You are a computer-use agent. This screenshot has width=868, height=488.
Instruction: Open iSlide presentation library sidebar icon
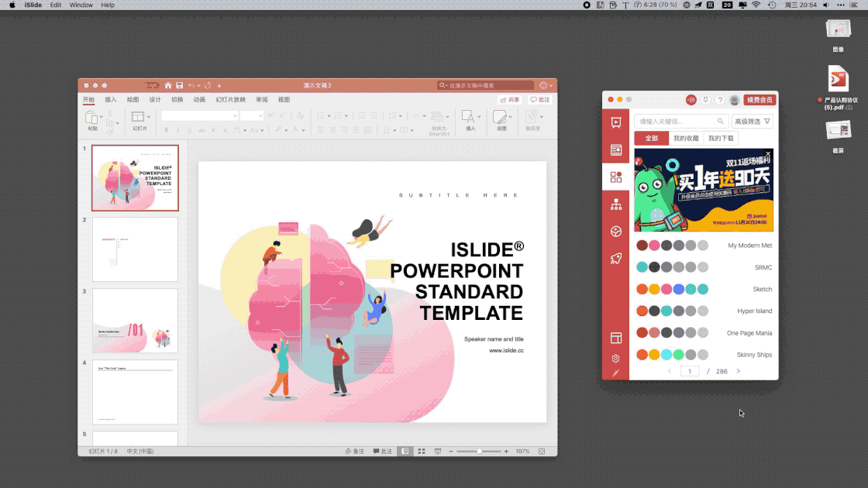pos(615,122)
